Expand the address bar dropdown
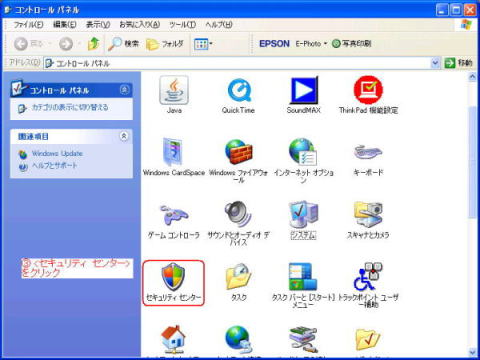 click(x=435, y=63)
